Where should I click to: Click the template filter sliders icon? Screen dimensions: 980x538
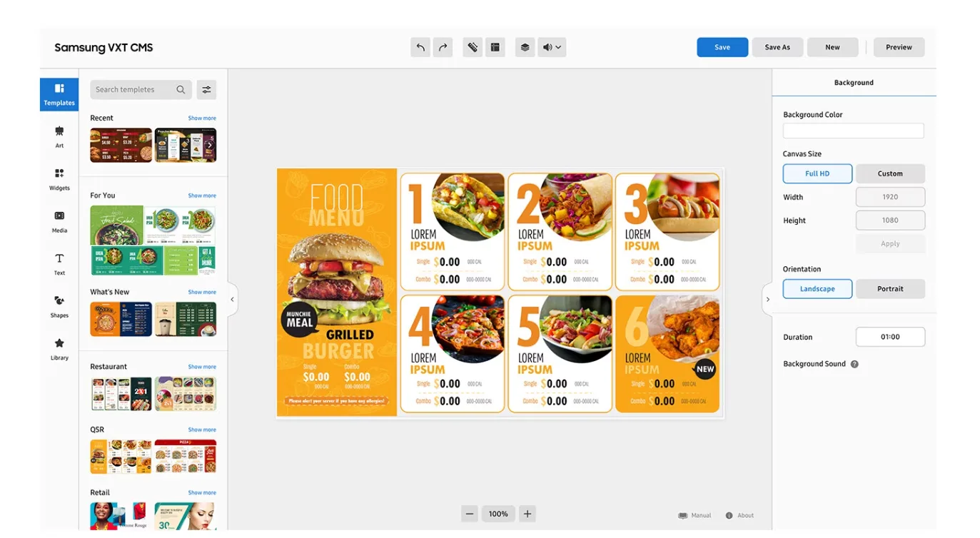click(206, 90)
